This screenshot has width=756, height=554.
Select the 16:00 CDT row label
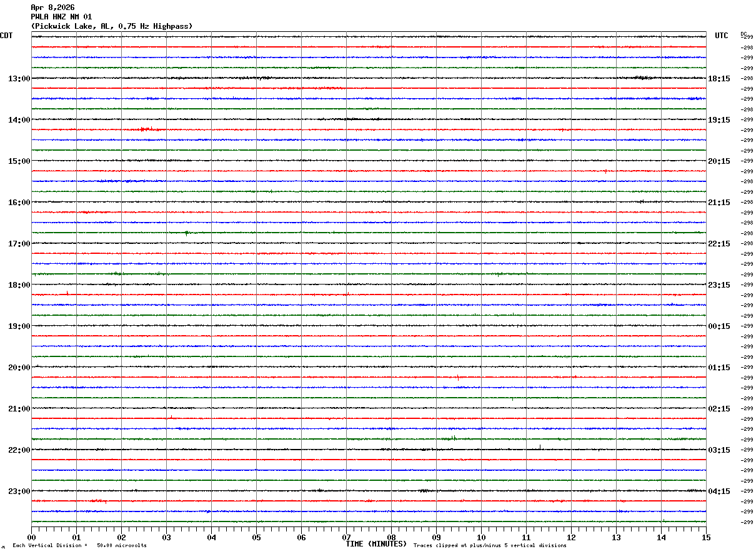(x=19, y=203)
